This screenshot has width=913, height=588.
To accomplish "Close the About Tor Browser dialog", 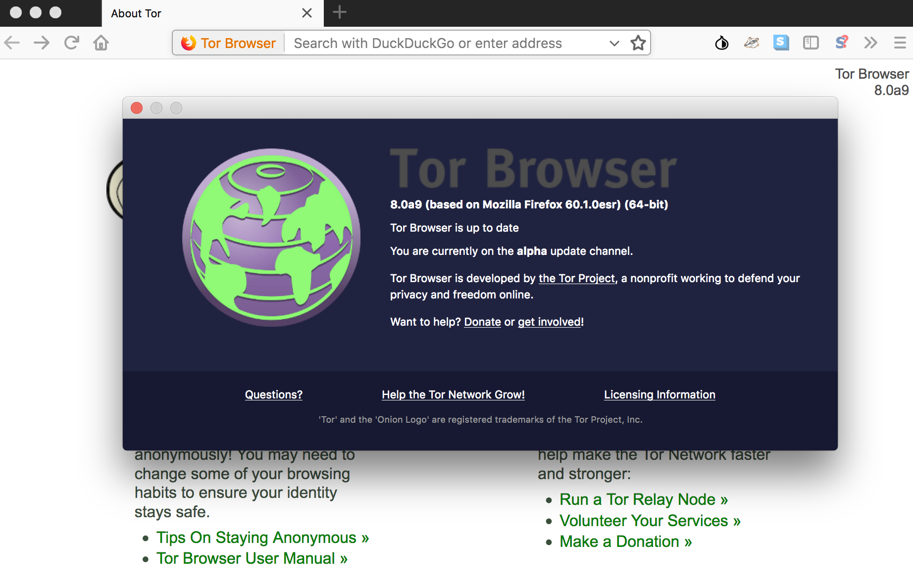I will (137, 108).
